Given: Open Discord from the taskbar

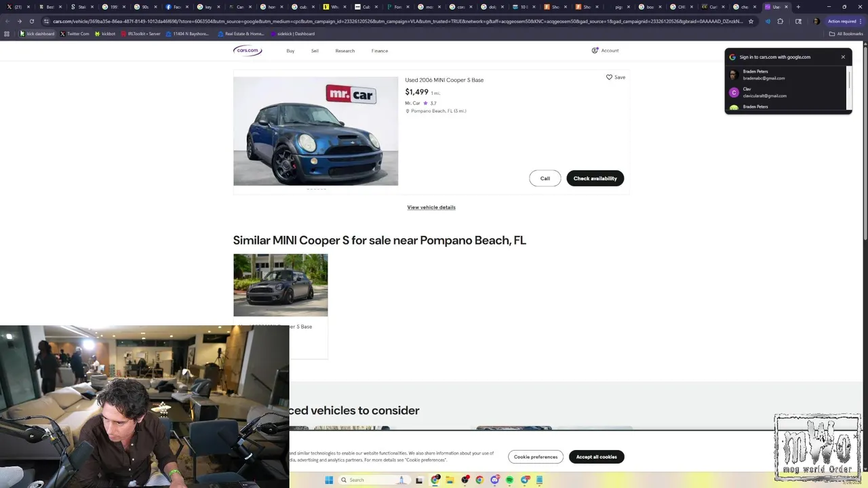Looking at the screenshot, I should click(494, 480).
